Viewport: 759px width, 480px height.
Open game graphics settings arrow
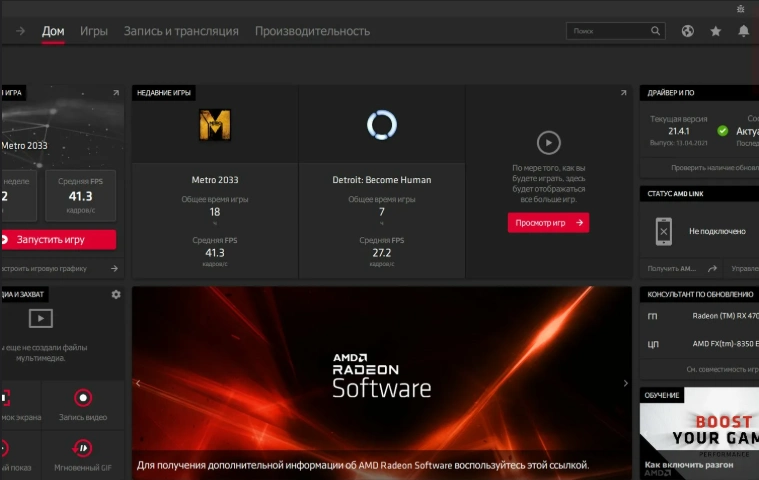point(114,268)
